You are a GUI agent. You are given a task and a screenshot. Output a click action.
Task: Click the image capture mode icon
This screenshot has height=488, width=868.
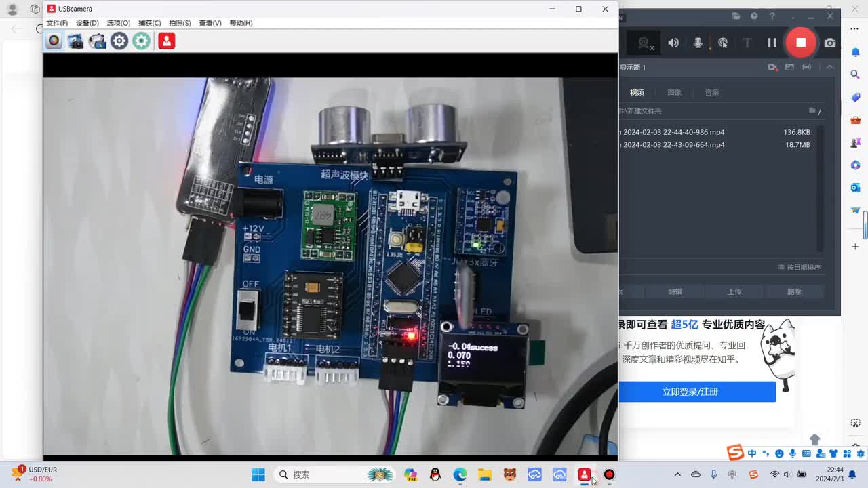point(789,67)
